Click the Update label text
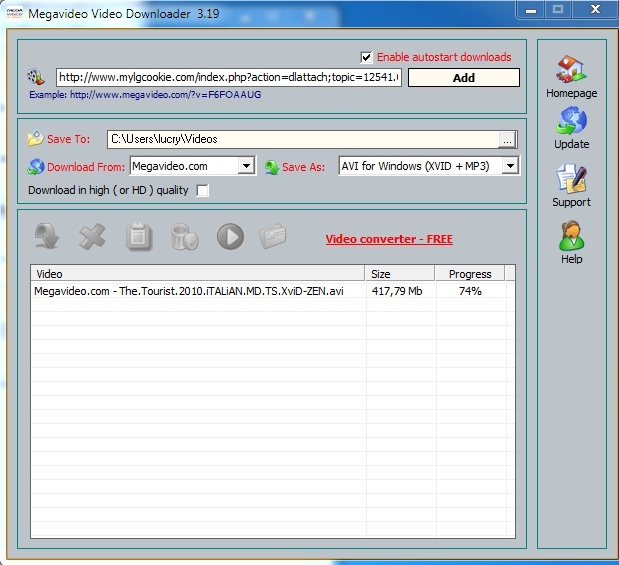The height and width of the screenshot is (565, 619). tap(571, 144)
